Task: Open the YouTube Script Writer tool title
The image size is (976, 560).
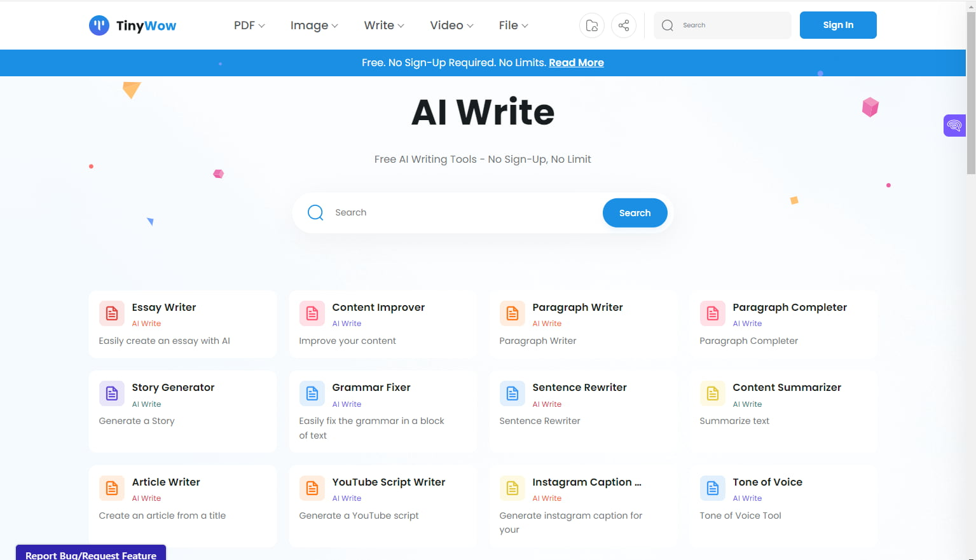Action: click(x=388, y=482)
